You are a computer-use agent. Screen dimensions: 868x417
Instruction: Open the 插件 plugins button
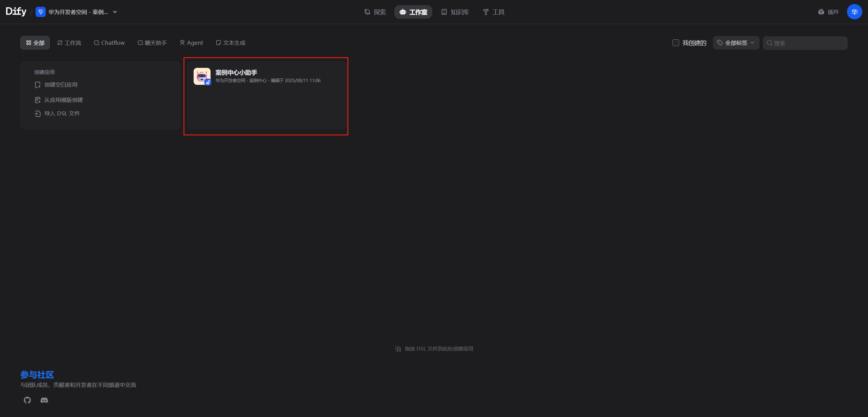[828, 12]
